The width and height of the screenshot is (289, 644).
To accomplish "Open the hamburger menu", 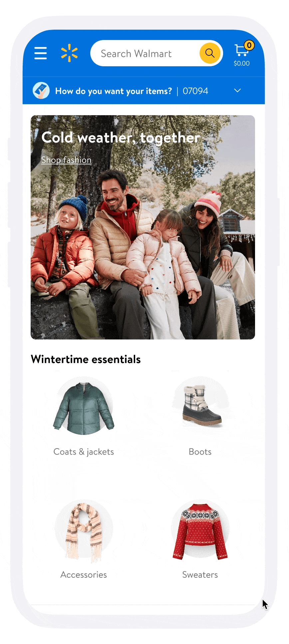I will tap(41, 53).
